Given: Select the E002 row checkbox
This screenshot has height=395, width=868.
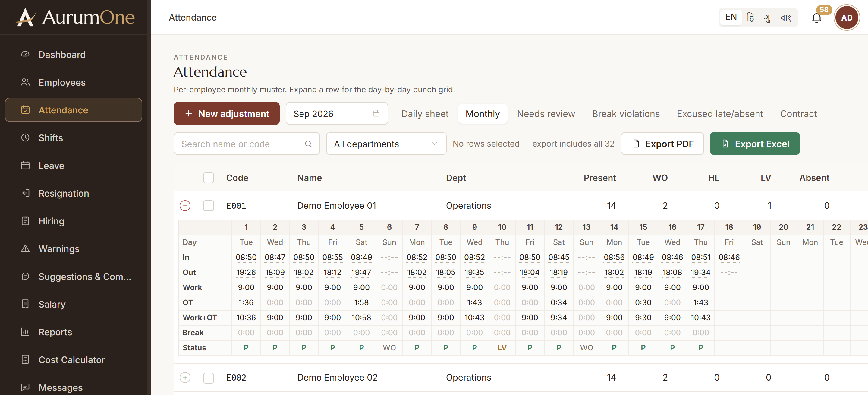Looking at the screenshot, I should point(209,378).
